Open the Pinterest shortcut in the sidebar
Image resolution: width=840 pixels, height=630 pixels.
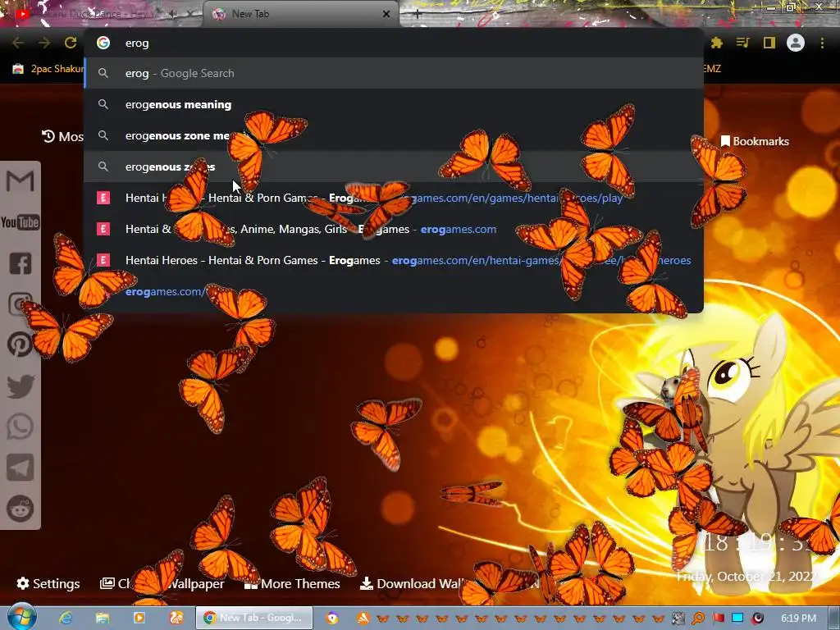point(20,345)
